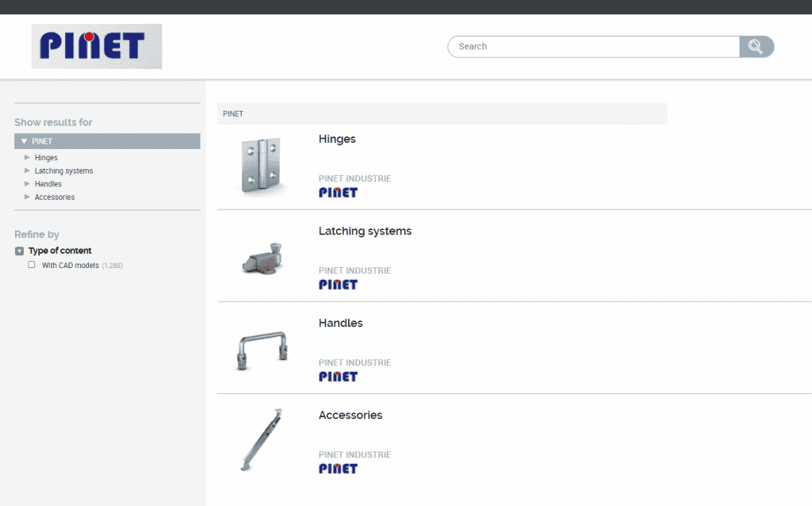Click the PINET breadcrumb above results
Viewport: 812px width, 506px height.
coord(233,113)
